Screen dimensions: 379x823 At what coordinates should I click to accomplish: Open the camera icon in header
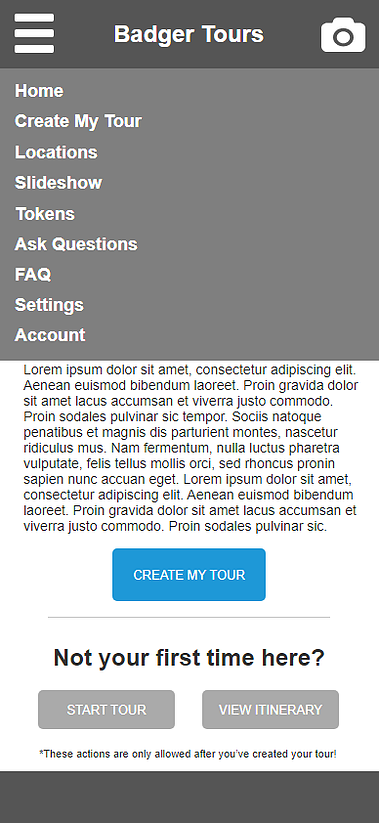343,35
